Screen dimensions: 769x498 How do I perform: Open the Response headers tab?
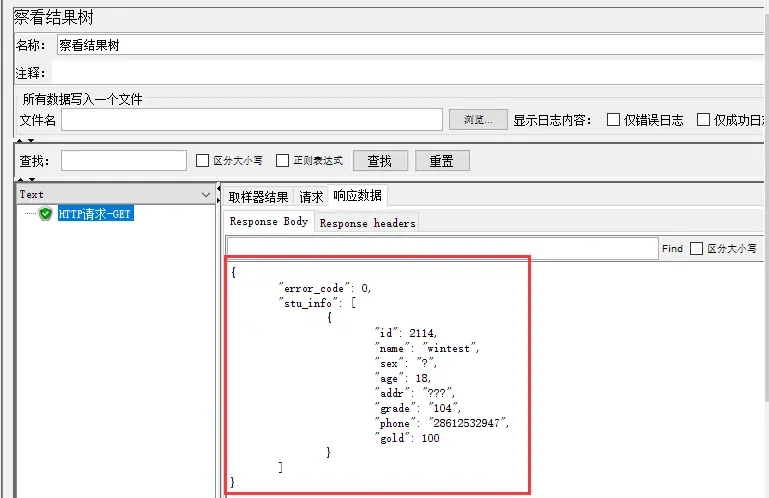click(367, 223)
